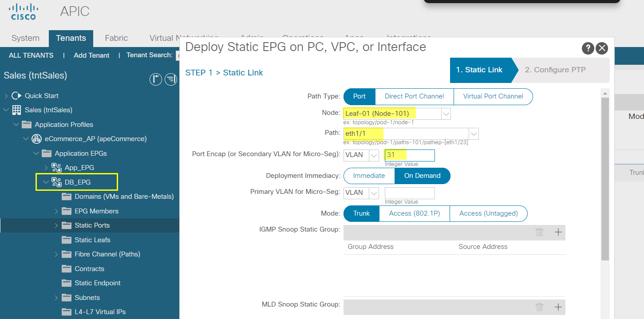644x319 pixels.
Task: Add IGMP Snoop Static Group with plus icon
Action: tap(558, 232)
